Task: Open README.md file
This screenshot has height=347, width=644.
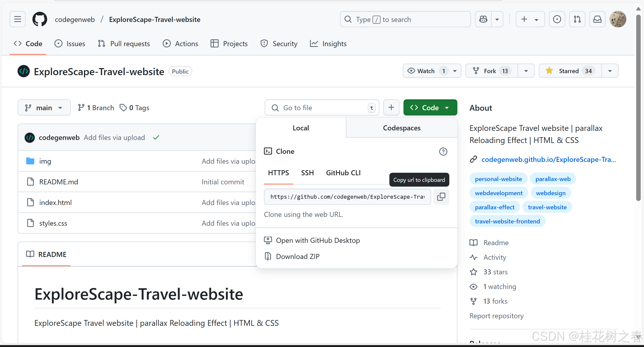Action: (x=59, y=182)
